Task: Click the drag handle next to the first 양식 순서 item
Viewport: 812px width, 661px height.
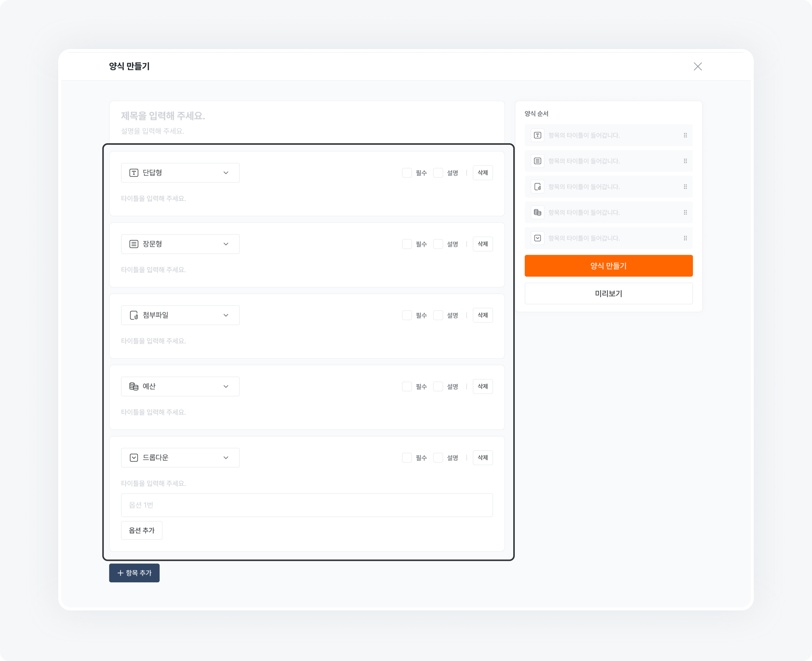Action: (685, 135)
